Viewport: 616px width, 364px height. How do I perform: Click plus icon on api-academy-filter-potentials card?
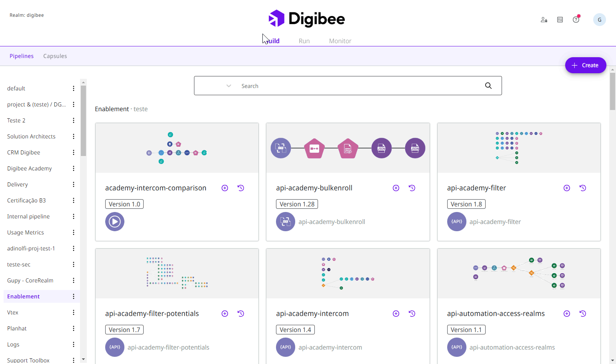(225, 314)
